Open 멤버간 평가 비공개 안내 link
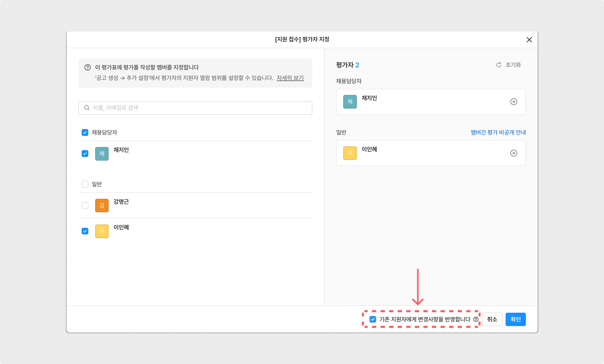Screen dimensions: 604x364 [x=498, y=132]
